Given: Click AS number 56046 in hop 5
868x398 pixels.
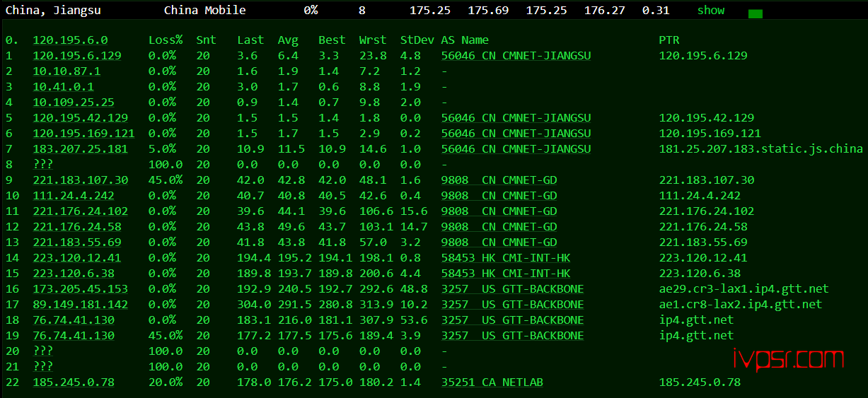Looking at the screenshot, I should coord(458,118).
